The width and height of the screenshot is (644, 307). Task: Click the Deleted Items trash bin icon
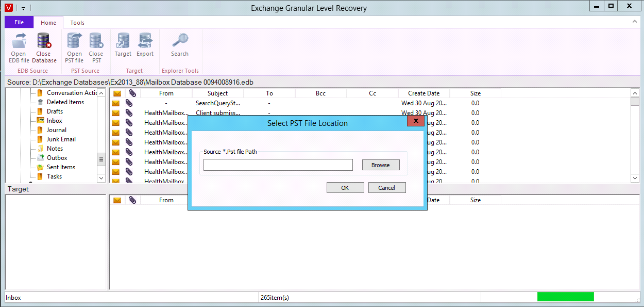[x=40, y=102]
